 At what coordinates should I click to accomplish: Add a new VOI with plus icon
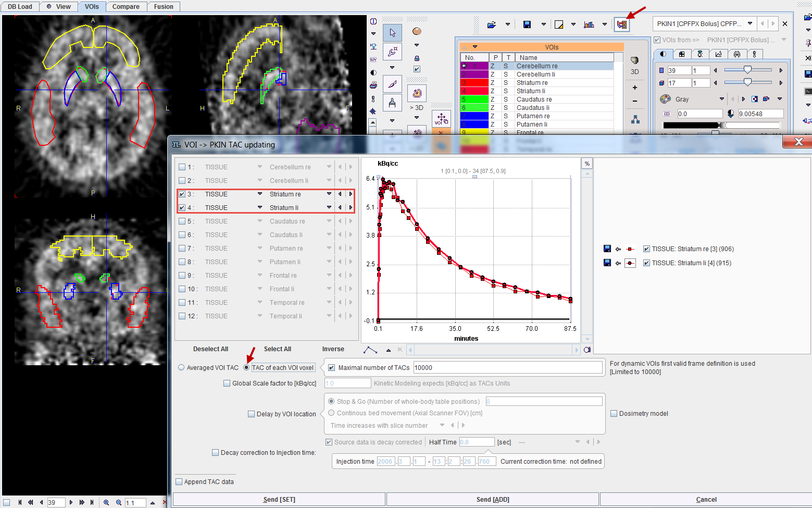(634, 88)
